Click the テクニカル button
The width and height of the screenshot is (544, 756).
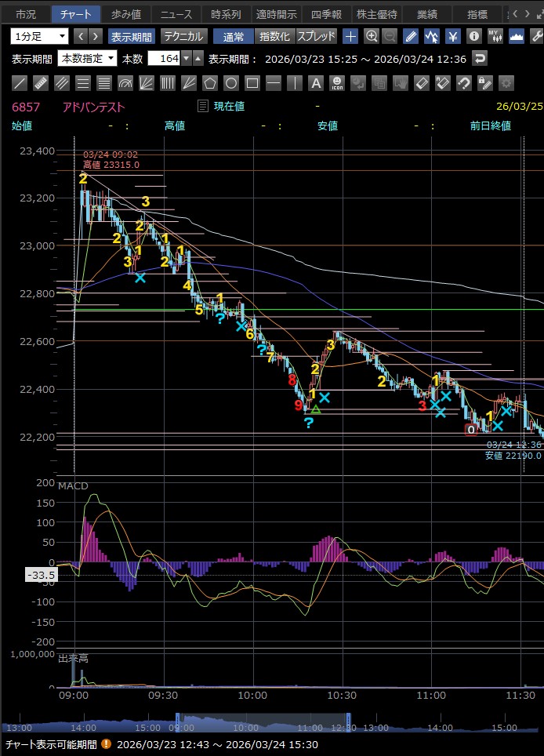[184, 36]
